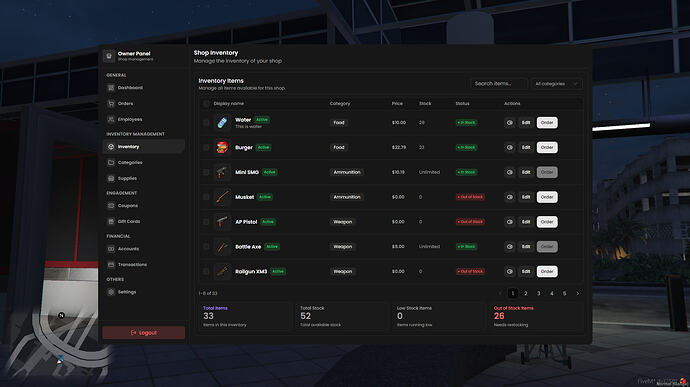Go to previous page with chevron

[500, 293]
